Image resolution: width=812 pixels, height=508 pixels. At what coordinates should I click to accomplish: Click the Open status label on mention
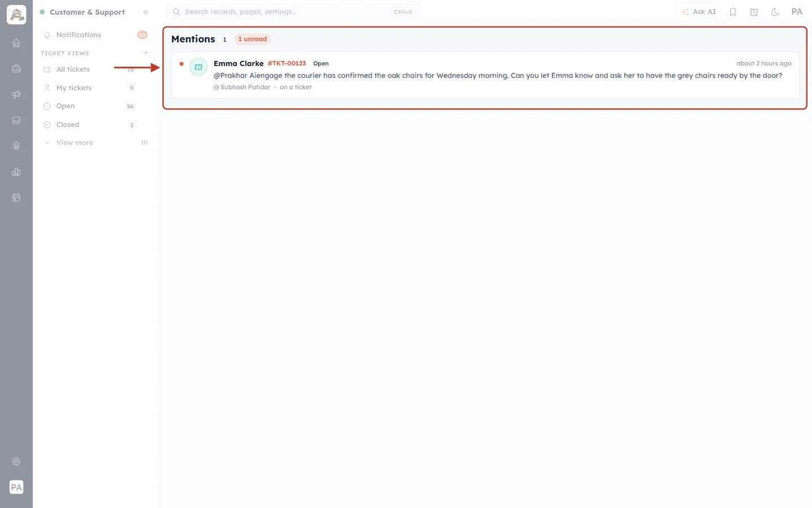pos(321,63)
